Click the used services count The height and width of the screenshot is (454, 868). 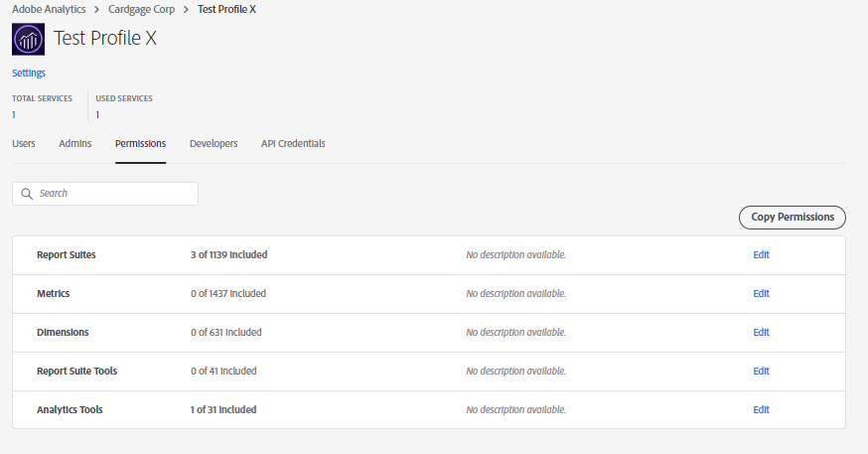[97, 115]
